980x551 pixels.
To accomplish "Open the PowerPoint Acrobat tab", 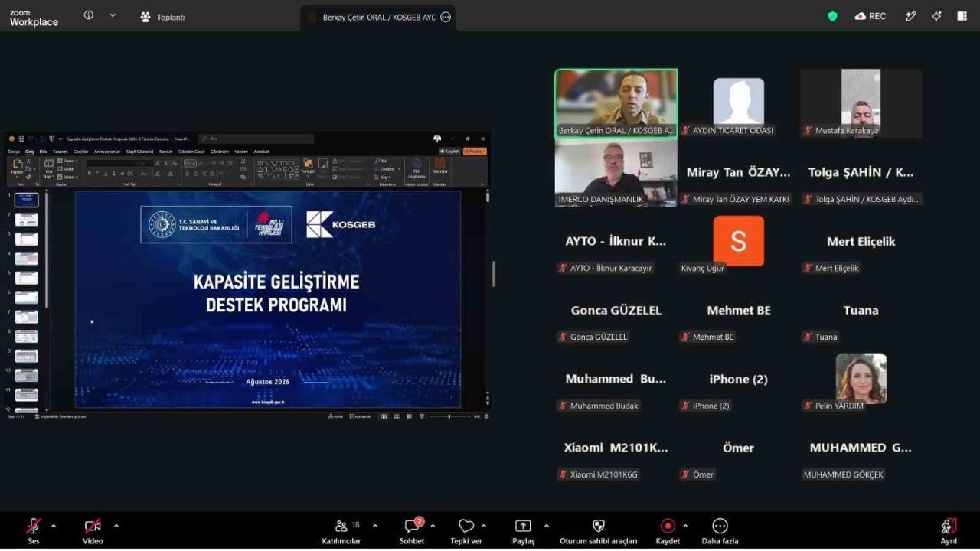I will (261, 152).
